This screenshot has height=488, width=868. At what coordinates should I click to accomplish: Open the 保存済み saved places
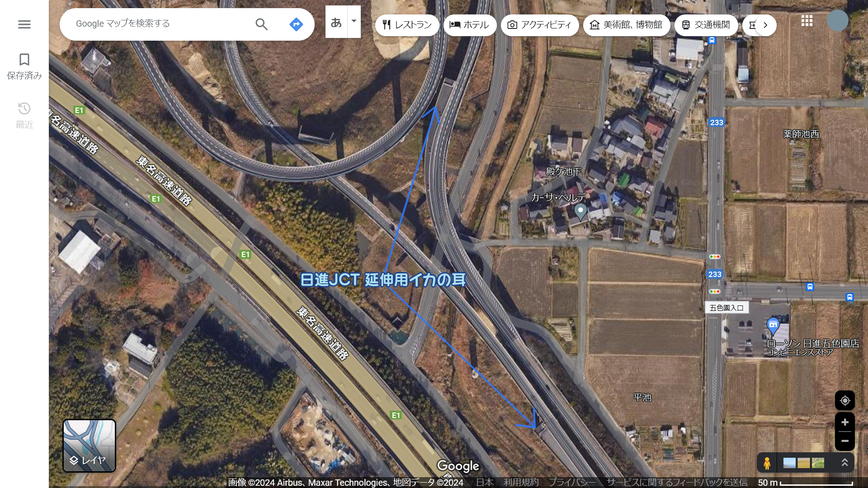[24, 66]
